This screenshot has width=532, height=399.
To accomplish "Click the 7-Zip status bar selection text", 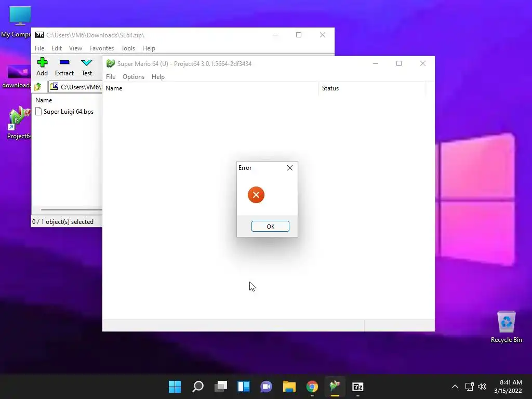I will pos(63,221).
